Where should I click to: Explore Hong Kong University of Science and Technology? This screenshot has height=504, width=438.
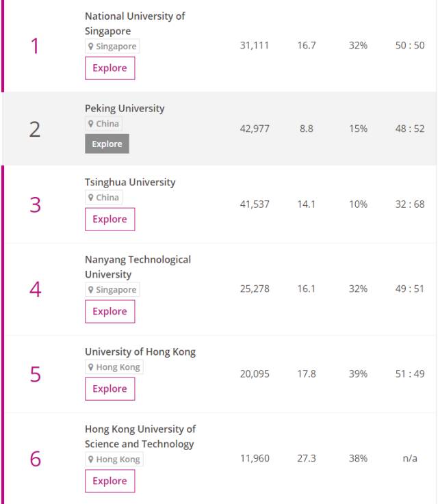point(109,481)
